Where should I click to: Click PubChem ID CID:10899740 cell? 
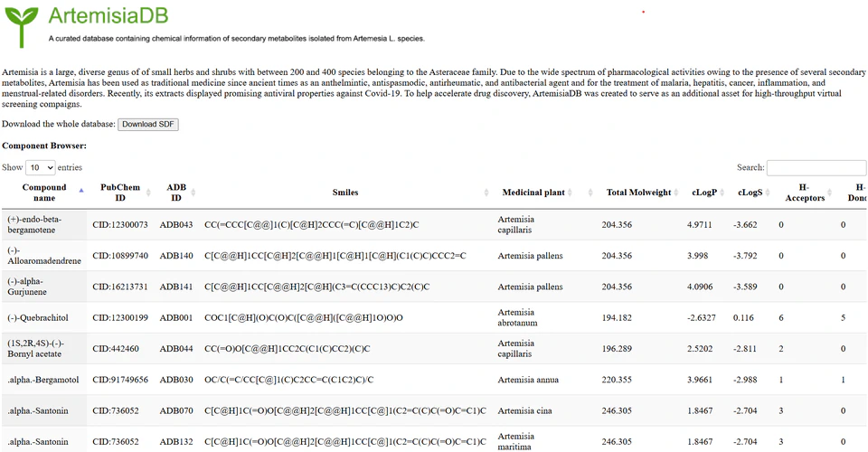tap(122, 256)
